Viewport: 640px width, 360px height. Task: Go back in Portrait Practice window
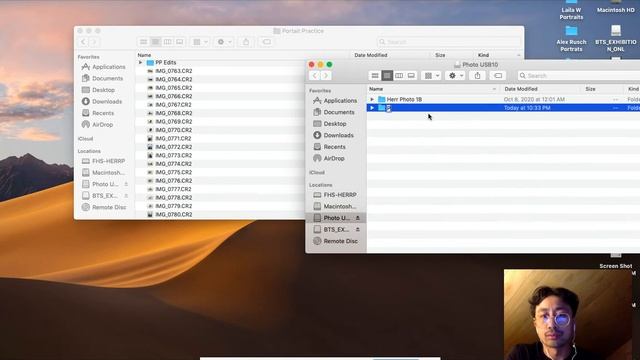tap(83, 42)
